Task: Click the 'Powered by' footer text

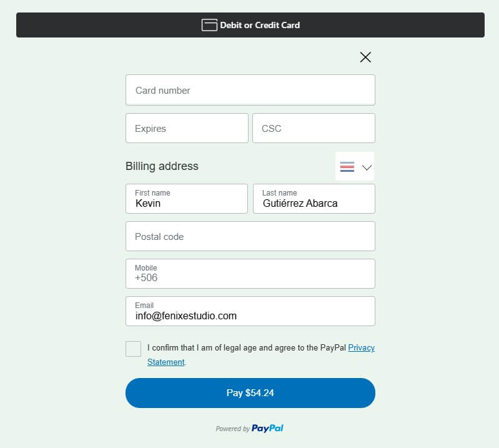Action: 232,429
